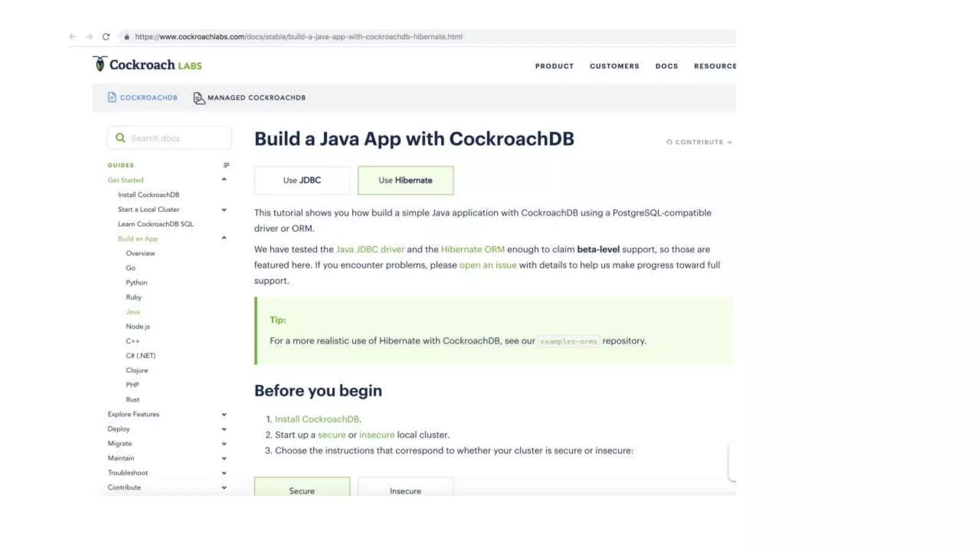Open Learn CockroachDB SQL page

coord(156,224)
